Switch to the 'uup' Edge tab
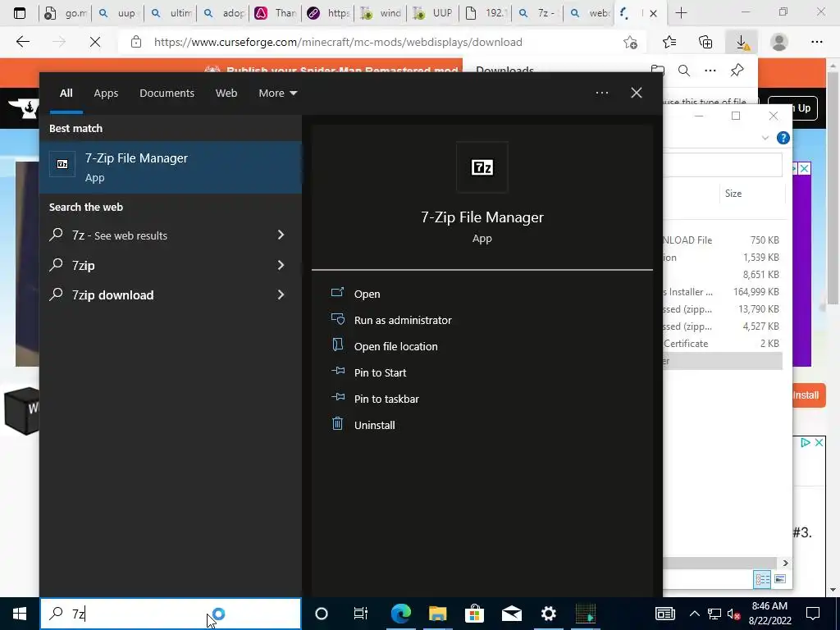Screen dimensions: 840x630 117,13
